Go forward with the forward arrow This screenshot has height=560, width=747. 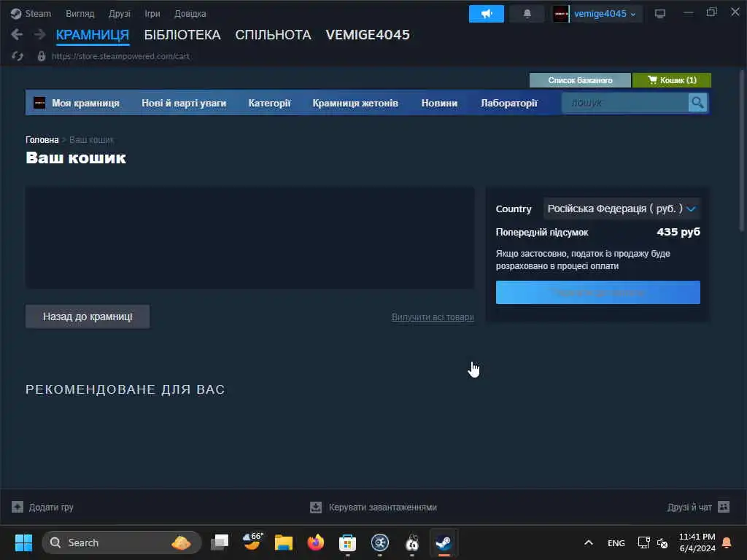point(39,34)
